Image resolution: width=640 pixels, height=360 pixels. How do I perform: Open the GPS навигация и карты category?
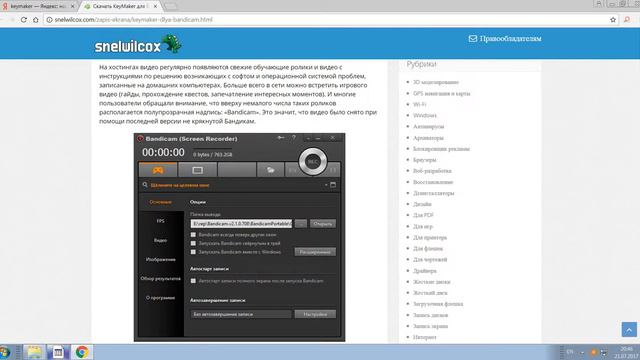coord(442,93)
